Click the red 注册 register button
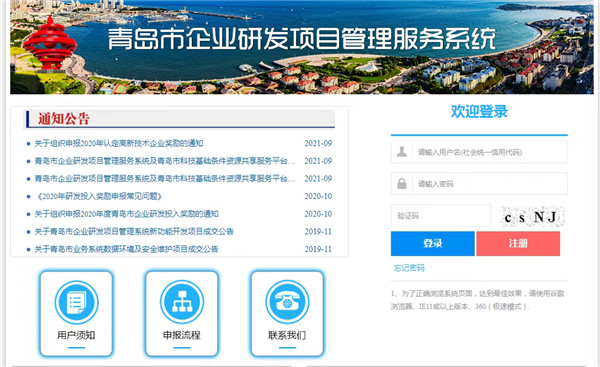Screen dimensions: 600x367 click(x=518, y=243)
